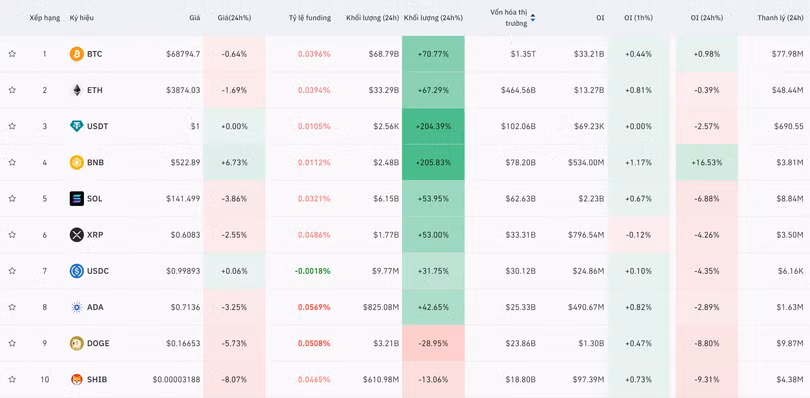Click the Ethereum coin logo
The image size is (810, 398).
pos(76,90)
